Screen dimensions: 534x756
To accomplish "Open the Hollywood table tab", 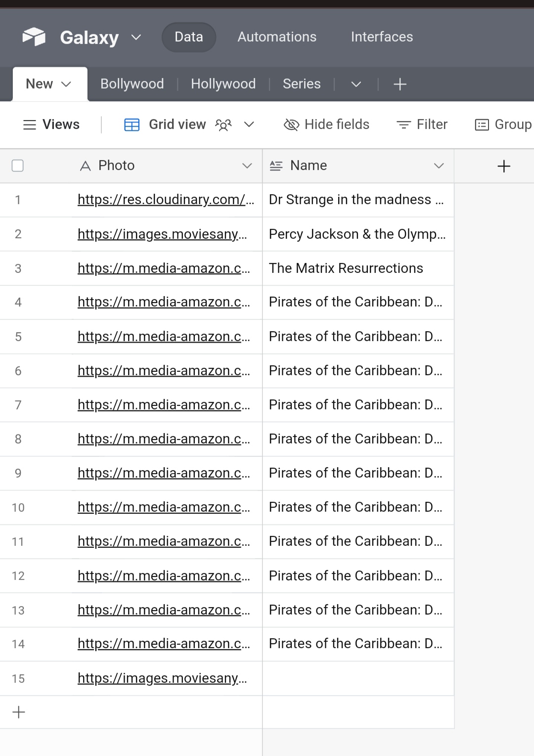I will pyautogui.click(x=223, y=84).
